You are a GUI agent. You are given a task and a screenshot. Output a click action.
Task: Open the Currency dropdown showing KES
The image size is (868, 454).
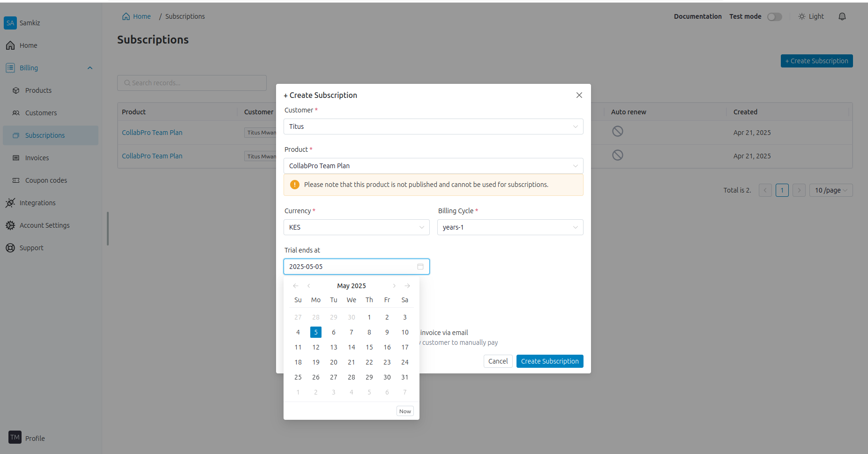(356, 227)
